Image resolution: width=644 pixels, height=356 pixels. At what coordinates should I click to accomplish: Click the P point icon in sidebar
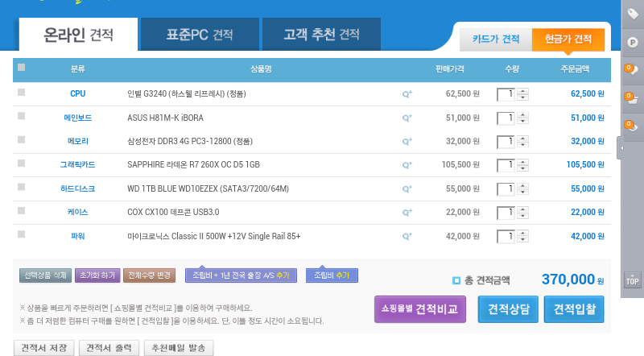pos(633,42)
